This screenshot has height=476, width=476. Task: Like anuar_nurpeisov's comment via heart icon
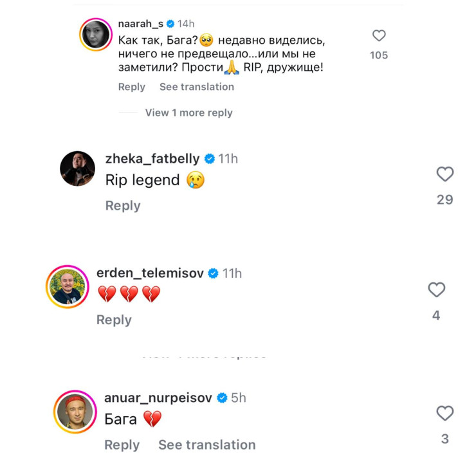[x=445, y=413]
